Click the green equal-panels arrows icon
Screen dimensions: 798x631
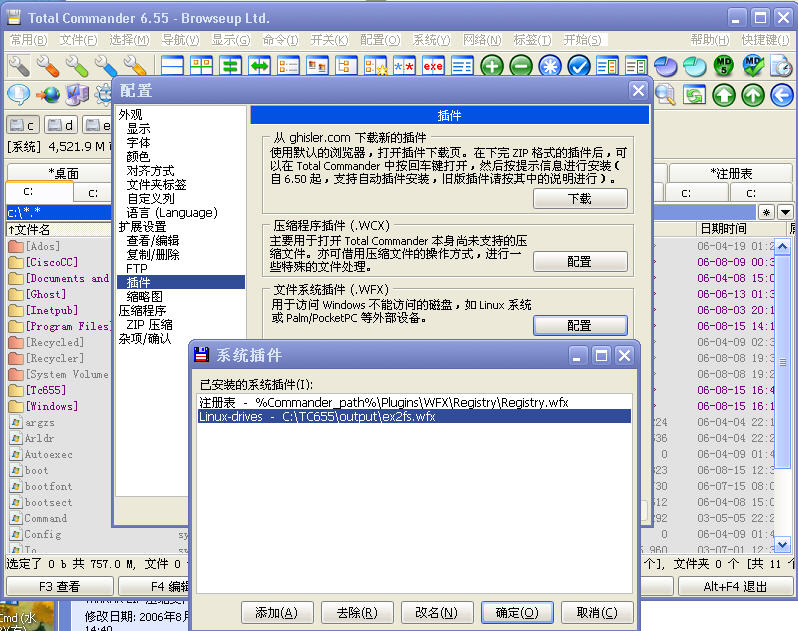[231, 66]
